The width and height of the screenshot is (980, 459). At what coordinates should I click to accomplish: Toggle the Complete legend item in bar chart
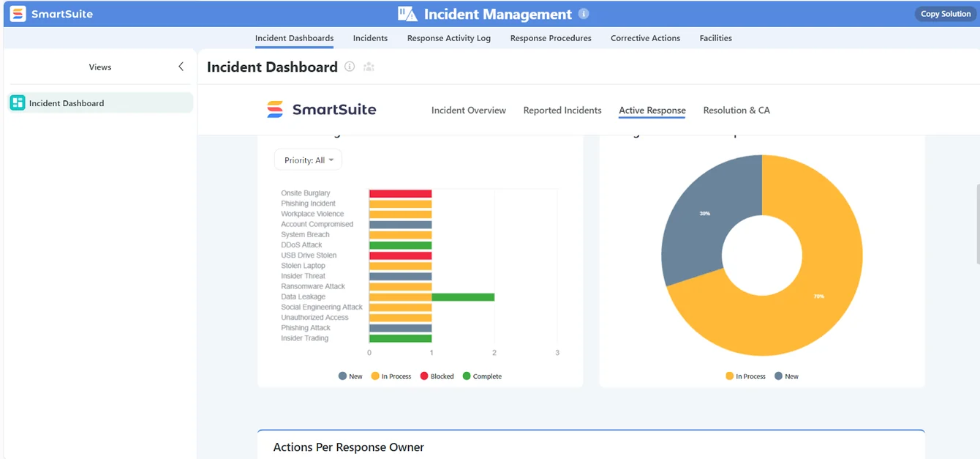pyautogui.click(x=482, y=376)
